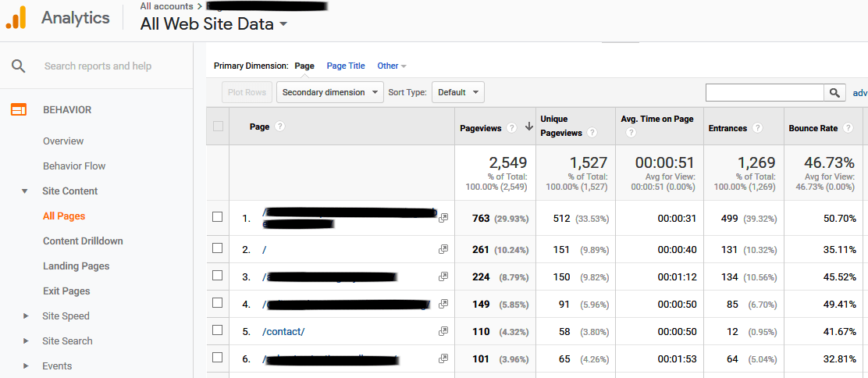Viewport: 868px width, 378px height.
Task: Open the /contact/ page link icon
Action: coord(443,331)
